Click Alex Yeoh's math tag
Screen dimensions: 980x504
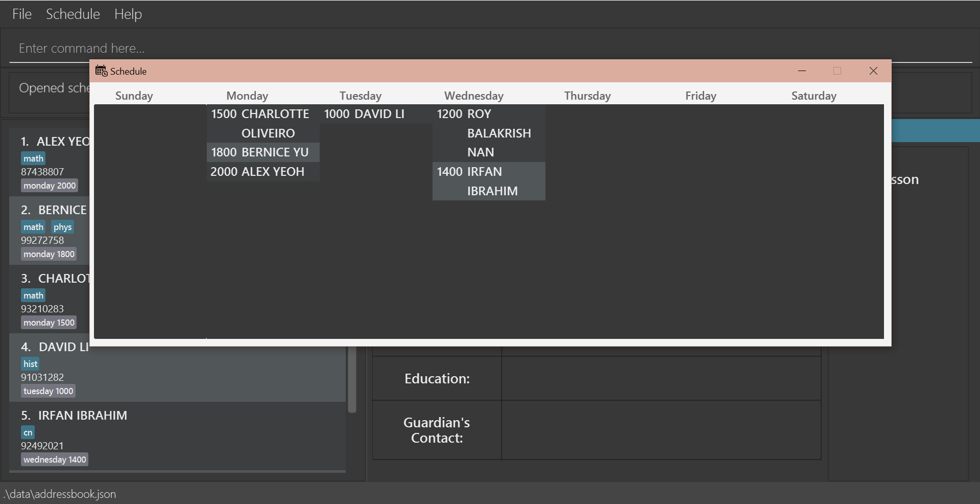coord(33,158)
